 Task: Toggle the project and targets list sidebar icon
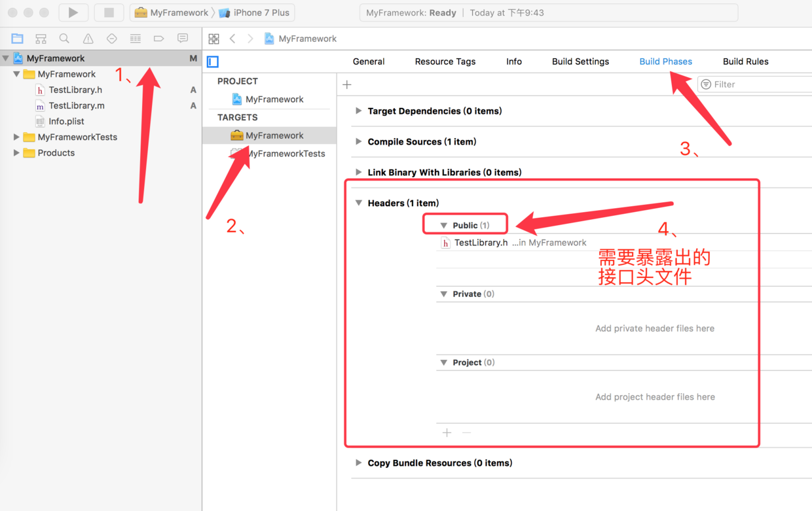213,62
